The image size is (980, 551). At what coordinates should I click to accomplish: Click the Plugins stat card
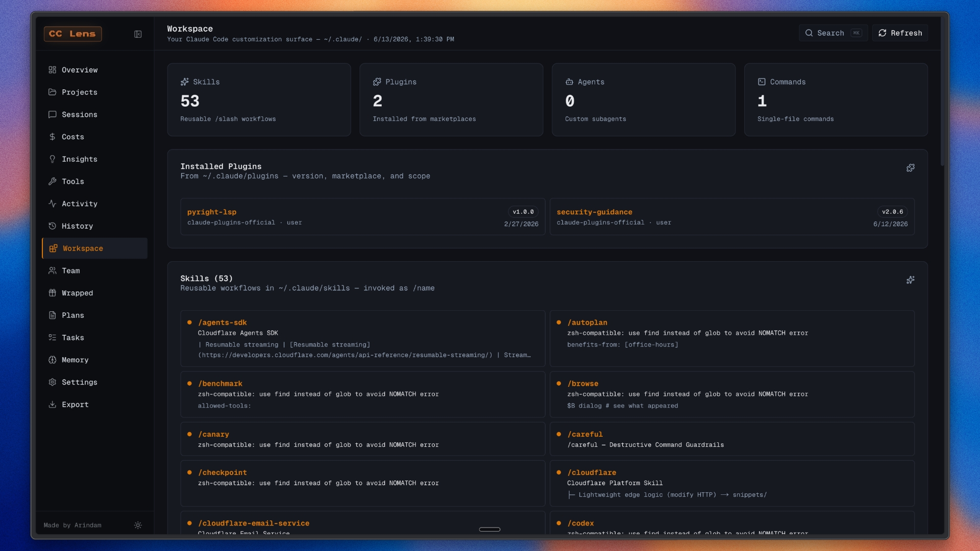pos(451,99)
